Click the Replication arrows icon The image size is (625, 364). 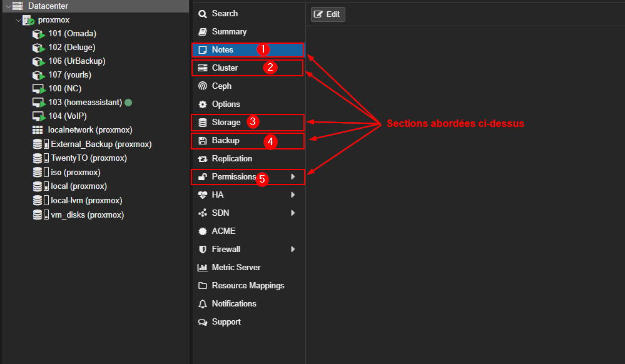point(202,159)
